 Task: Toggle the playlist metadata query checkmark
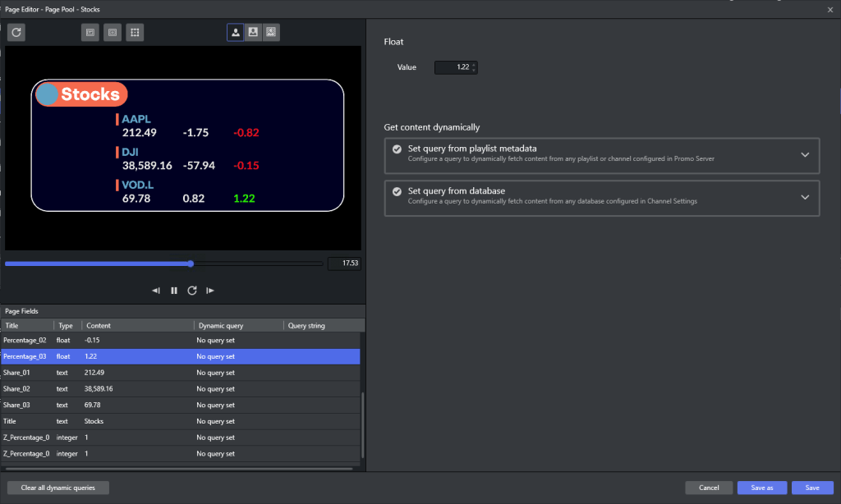pyautogui.click(x=397, y=149)
